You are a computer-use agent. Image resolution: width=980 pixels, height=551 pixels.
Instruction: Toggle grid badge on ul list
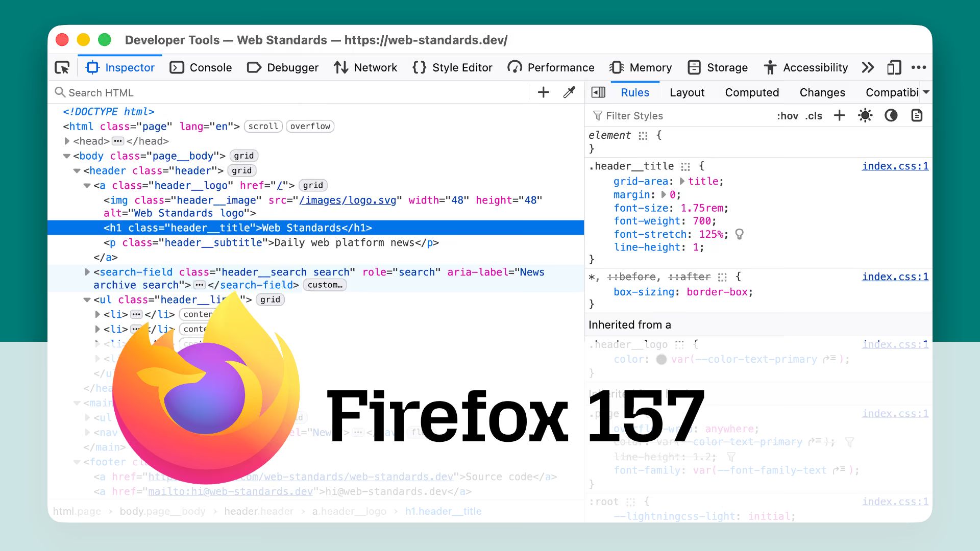point(271,299)
